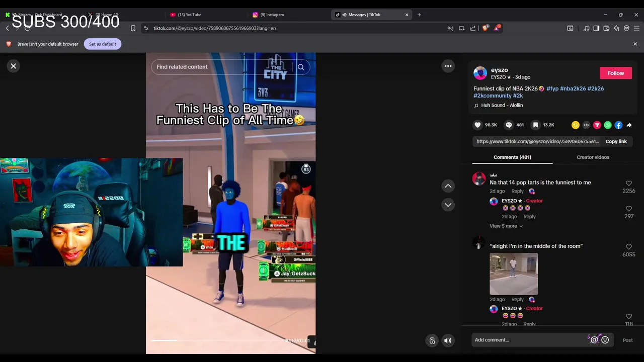Close the Messages | TikTok tab
The height and width of the screenshot is (362, 644).
(x=407, y=15)
